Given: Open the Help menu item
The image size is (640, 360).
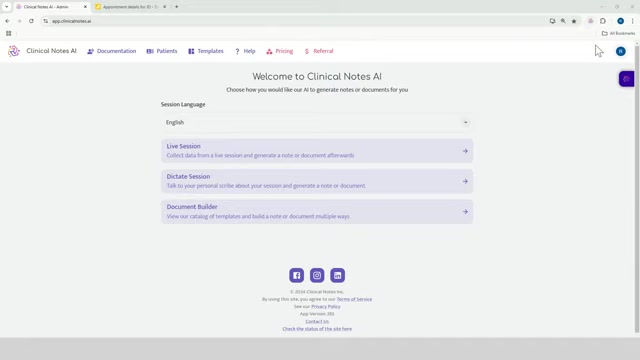Looking at the screenshot, I should tap(245, 51).
